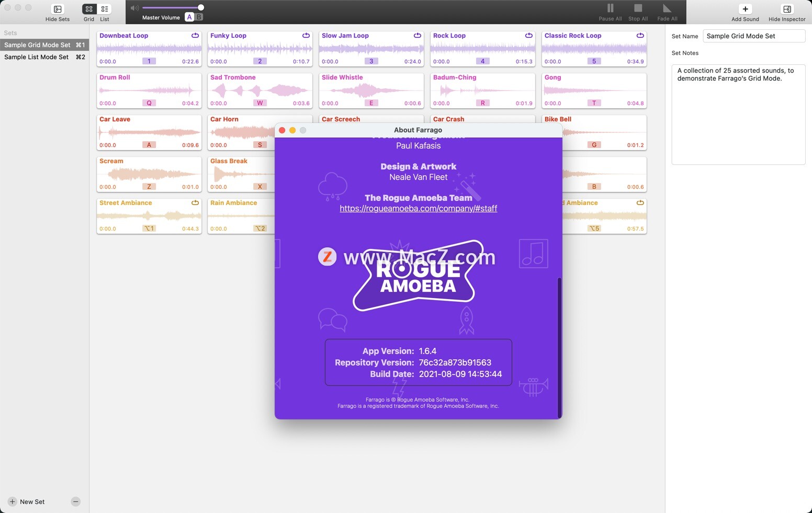Play the Slide Whistle sound tile
Screen dimensions: 812x513
pyautogui.click(x=371, y=91)
